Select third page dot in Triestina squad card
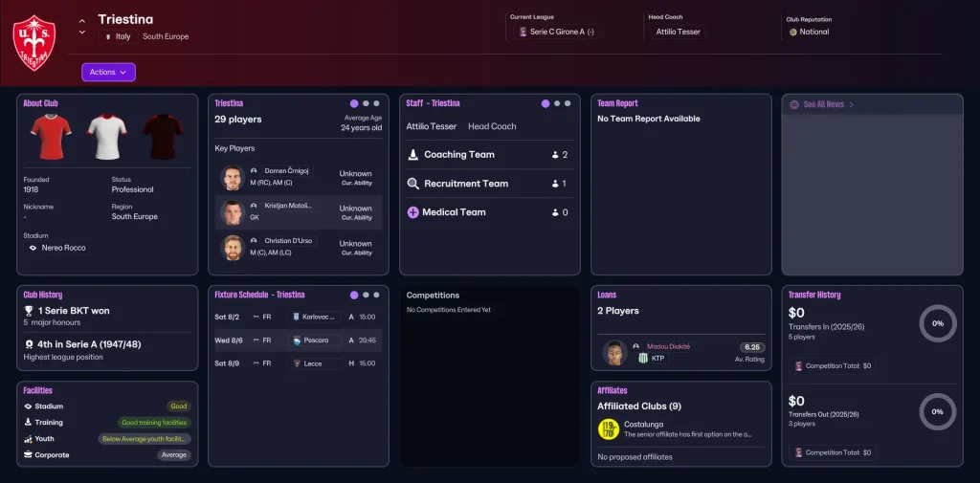Viewport: 980px width, 483px height. [x=376, y=103]
